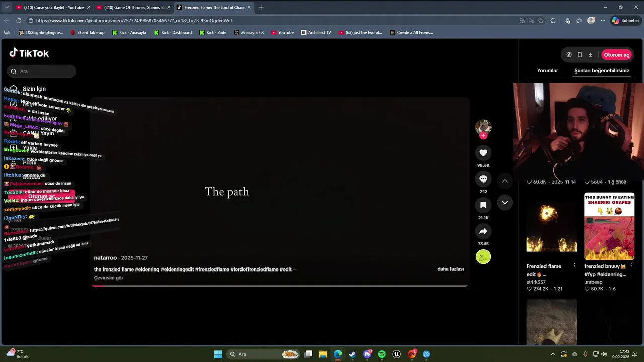Open the creator avatar beside the video
Viewport: 644px width, 362px height.
pyautogui.click(x=483, y=127)
